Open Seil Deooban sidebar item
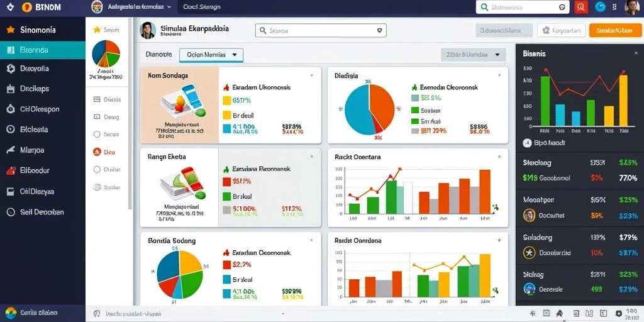Screen dimensions: 644x322 (x=43, y=212)
